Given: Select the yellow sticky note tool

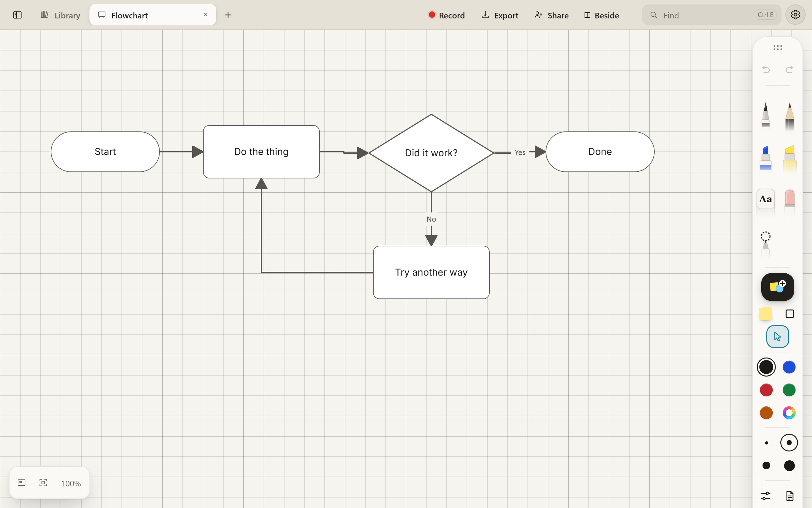Looking at the screenshot, I should click(766, 314).
